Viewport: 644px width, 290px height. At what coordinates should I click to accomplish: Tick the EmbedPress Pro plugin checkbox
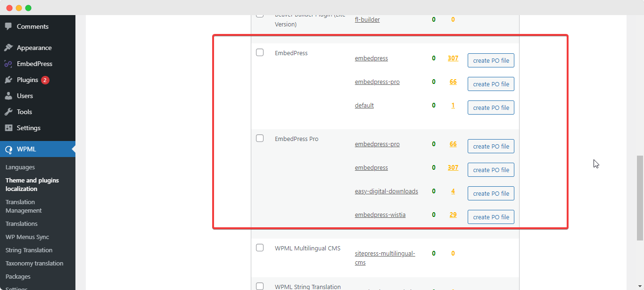pyautogui.click(x=260, y=138)
